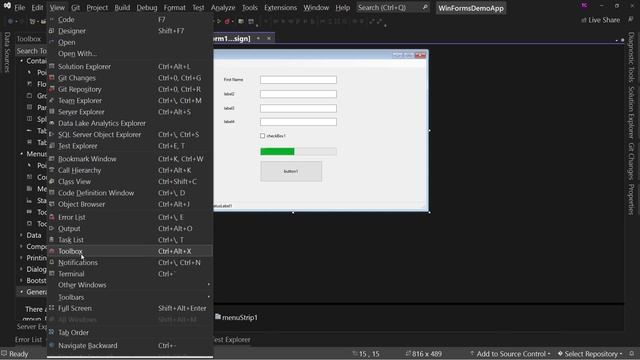Click the Tab Order menu icon

[51, 332]
